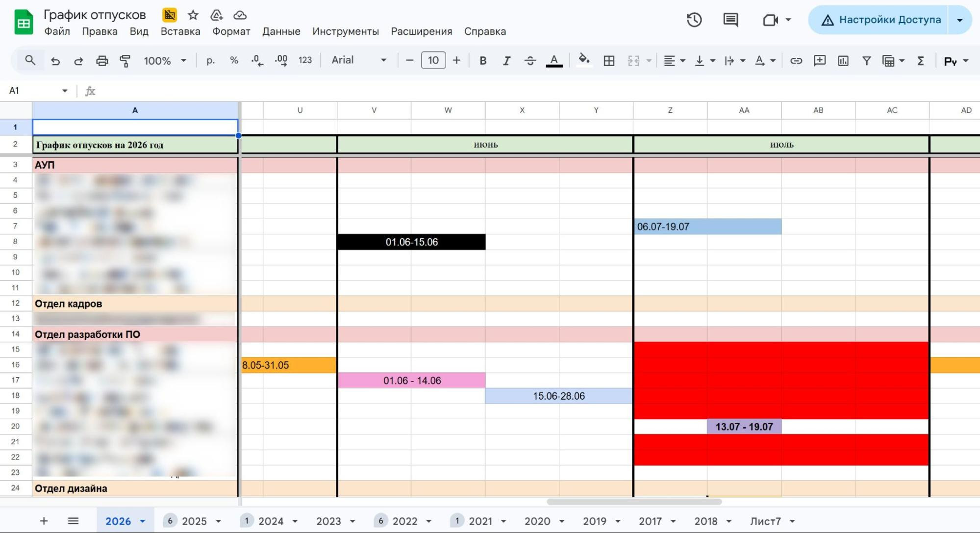Image resolution: width=980 pixels, height=533 pixels.
Task: Switch to the 2024 sheet tab
Action: [271, 521]
